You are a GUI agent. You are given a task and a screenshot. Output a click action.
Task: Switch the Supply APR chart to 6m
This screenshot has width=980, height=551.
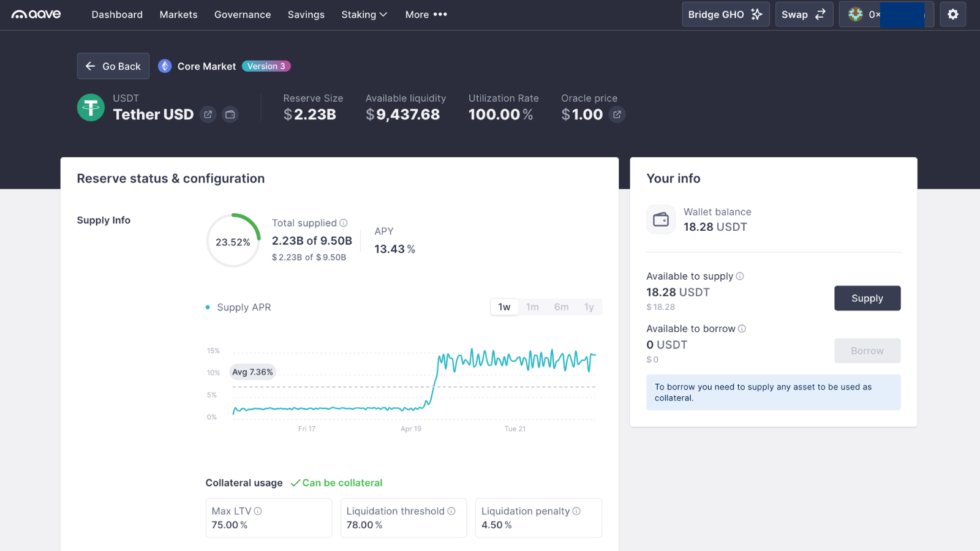point(561,307)
